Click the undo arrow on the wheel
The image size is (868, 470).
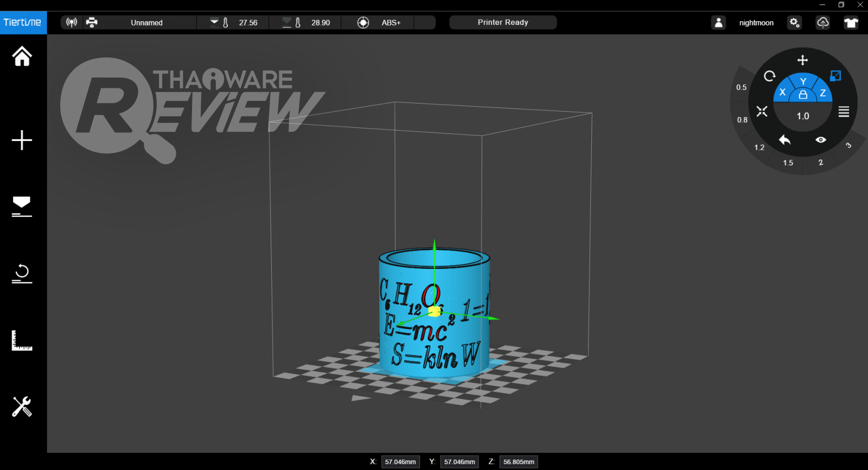pos(784,140)
